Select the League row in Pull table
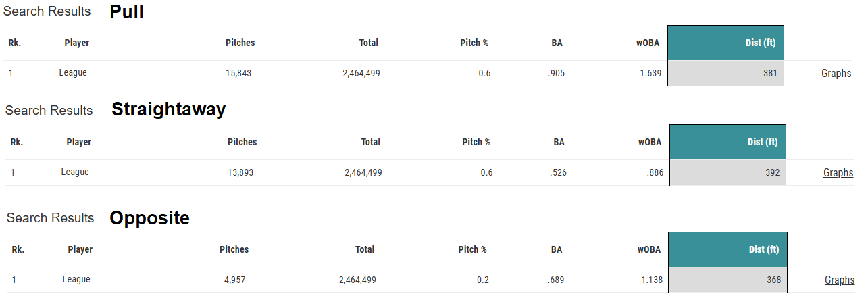Viewport: 868px width, 308px height. pyautogui.click(x=73, y=73)
